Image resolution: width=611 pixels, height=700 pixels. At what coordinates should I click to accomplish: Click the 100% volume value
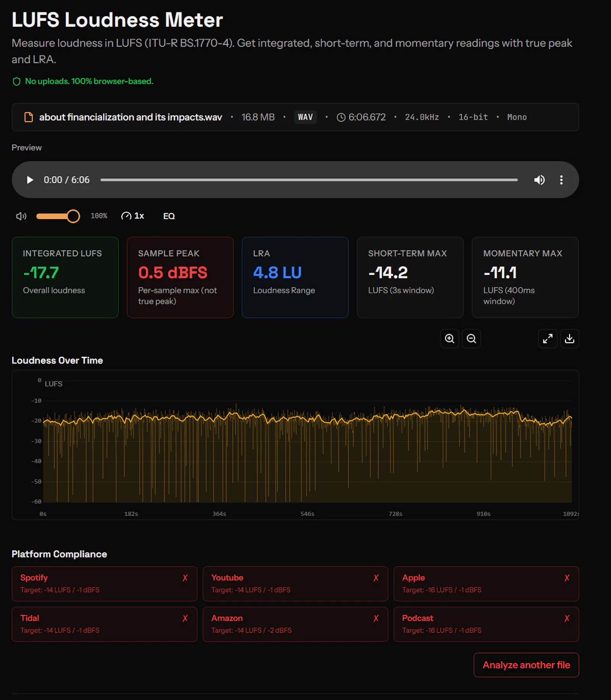(x=99, y=216)
